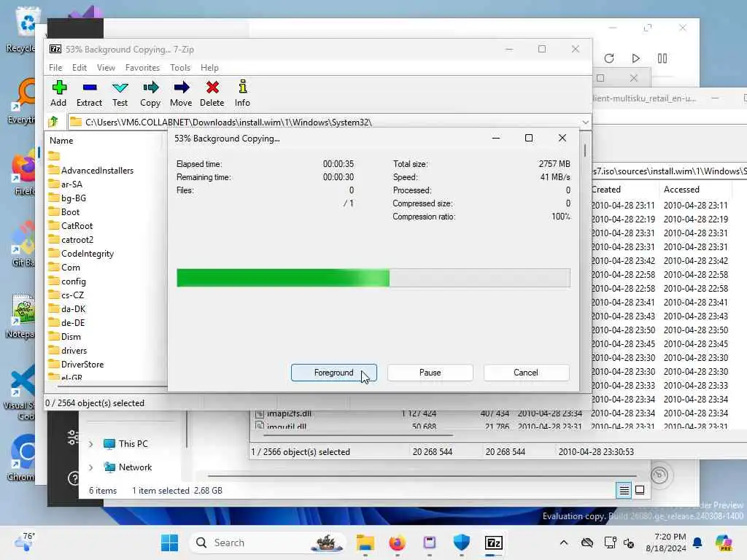Viewport: 747px width, 560px height.
Task: Select Network in File Explorer
Action: click(x=128, y=467)
